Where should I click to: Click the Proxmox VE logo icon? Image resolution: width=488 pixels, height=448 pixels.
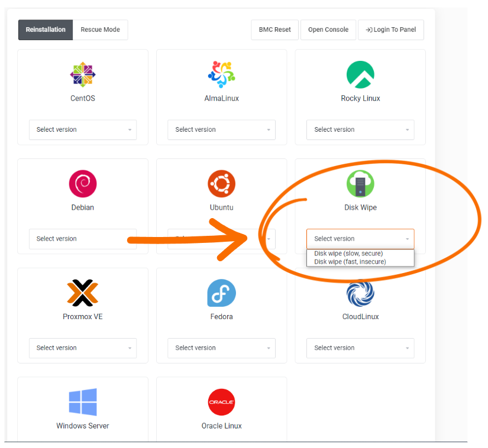[x=83, y=293]
